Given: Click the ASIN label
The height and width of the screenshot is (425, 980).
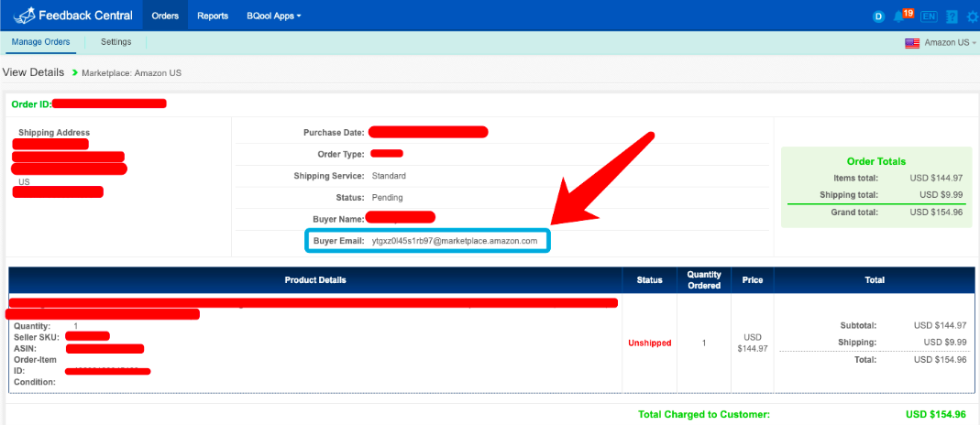Looking at the screenshot, I should (24, 348).
